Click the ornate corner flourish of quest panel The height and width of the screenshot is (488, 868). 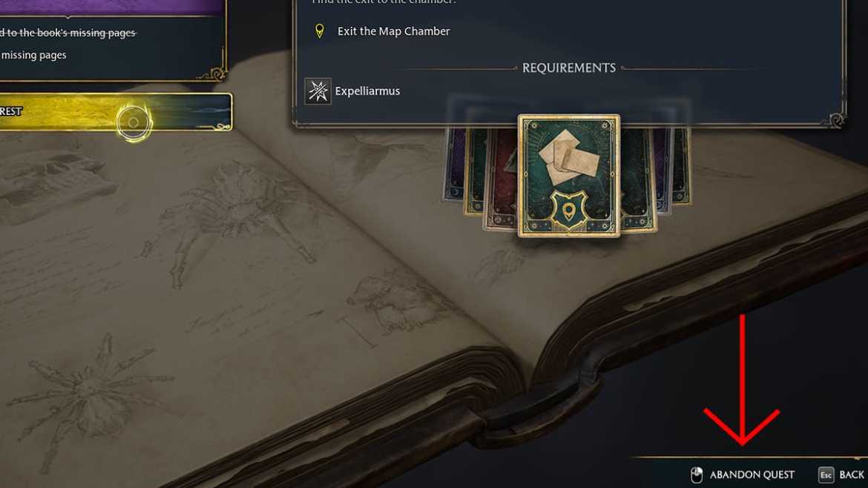tap(835, 119)
